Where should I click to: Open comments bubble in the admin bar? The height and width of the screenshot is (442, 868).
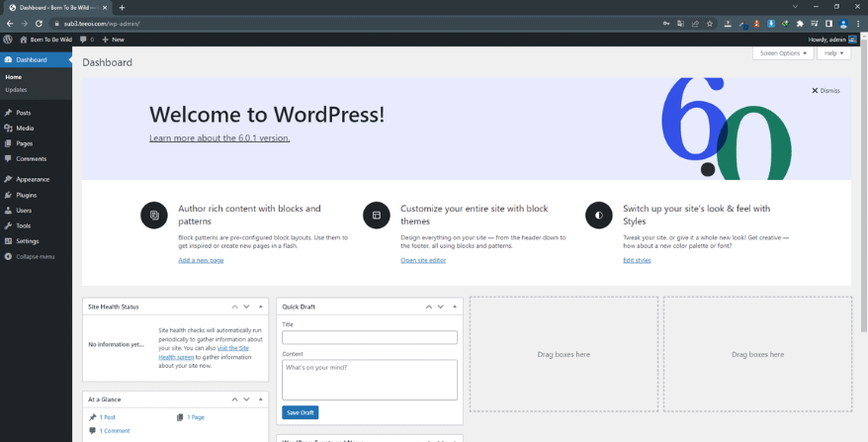click(86, 40)
